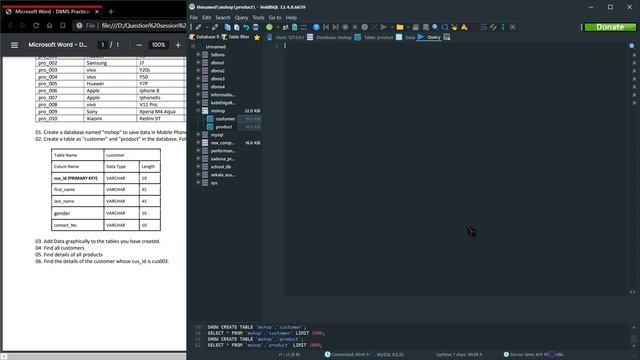The width and height of the screenshot is (640, 360).
Task: Click the Print icon in HeidiSQL toolbar
Action: (x=256, y=27)
